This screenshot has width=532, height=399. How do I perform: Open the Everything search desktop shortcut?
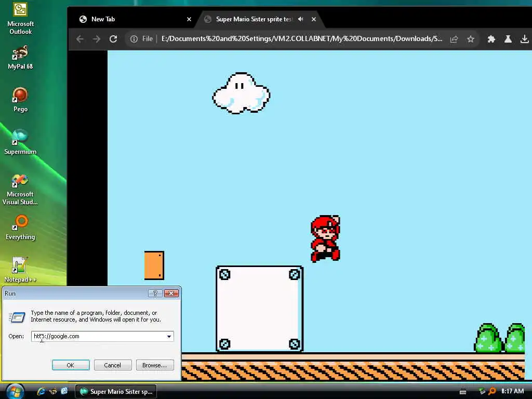click(x=20, y=228)
